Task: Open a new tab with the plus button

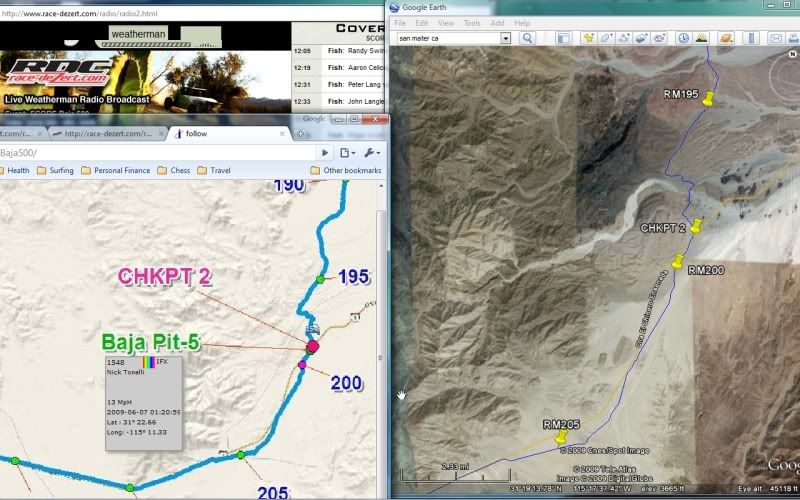Action: (301, 134)
